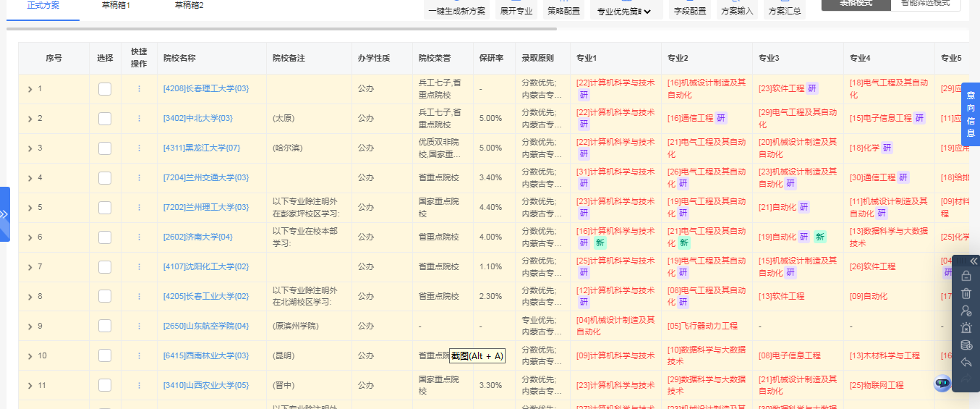Select checkbox for row 8 长春工业大学
The width and height of the screenshot is (980, 409).
point(105,296)
